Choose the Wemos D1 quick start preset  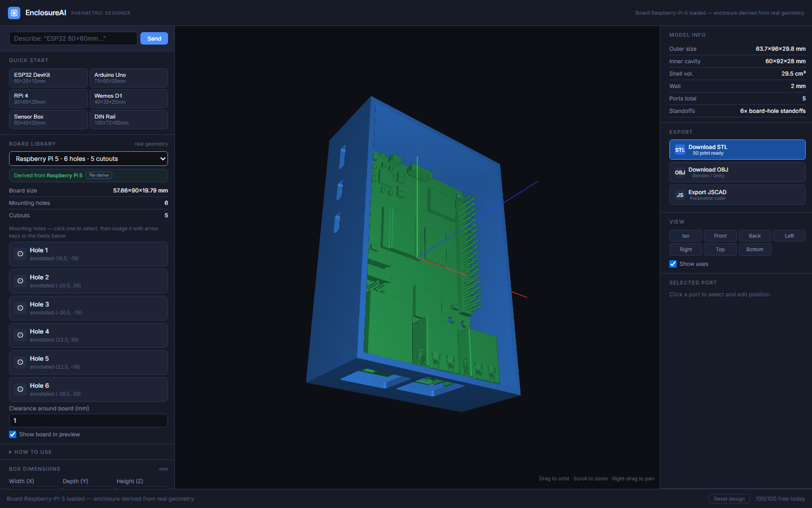(x=129, y=99)
